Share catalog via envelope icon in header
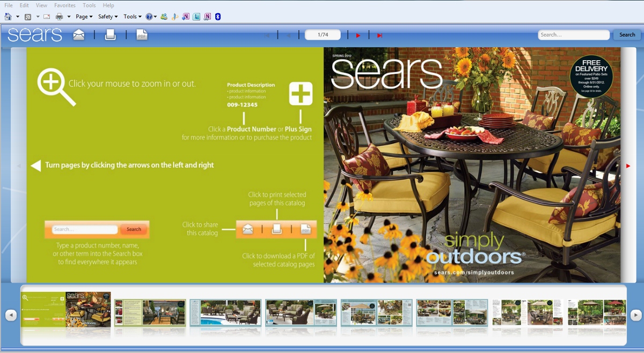 pos(79,35)
